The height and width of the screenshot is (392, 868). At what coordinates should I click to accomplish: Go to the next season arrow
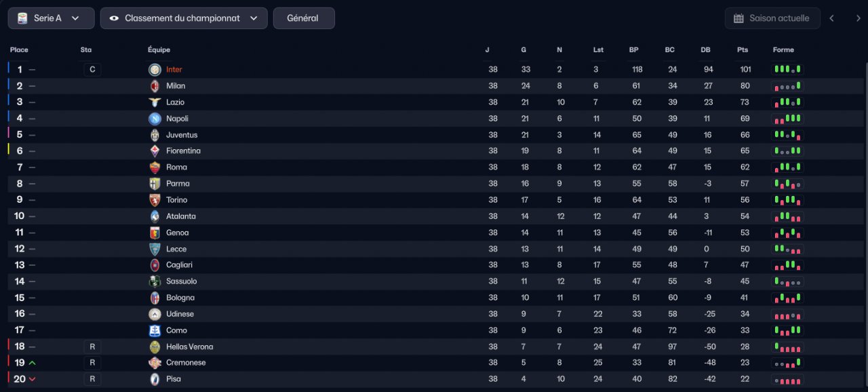pyautogui.click(x=858, y=18)
